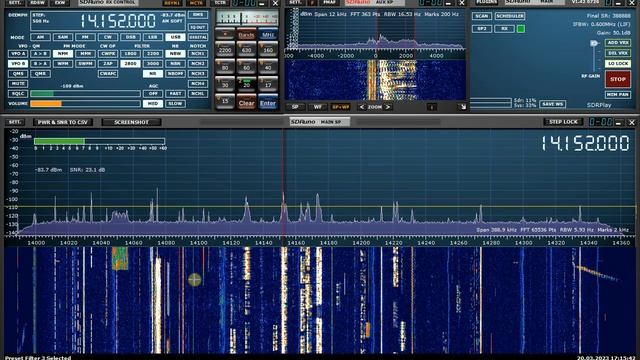Click the 'i' info button in AUX SP
The image size is (640, 360).
coord(431,107)
